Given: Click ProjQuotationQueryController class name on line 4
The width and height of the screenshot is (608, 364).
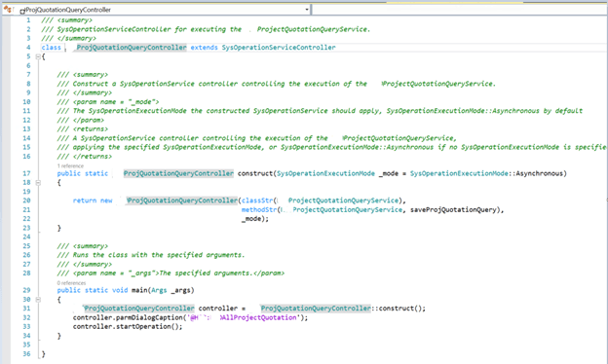Looking at the screenshot, I should click(132, 48).
